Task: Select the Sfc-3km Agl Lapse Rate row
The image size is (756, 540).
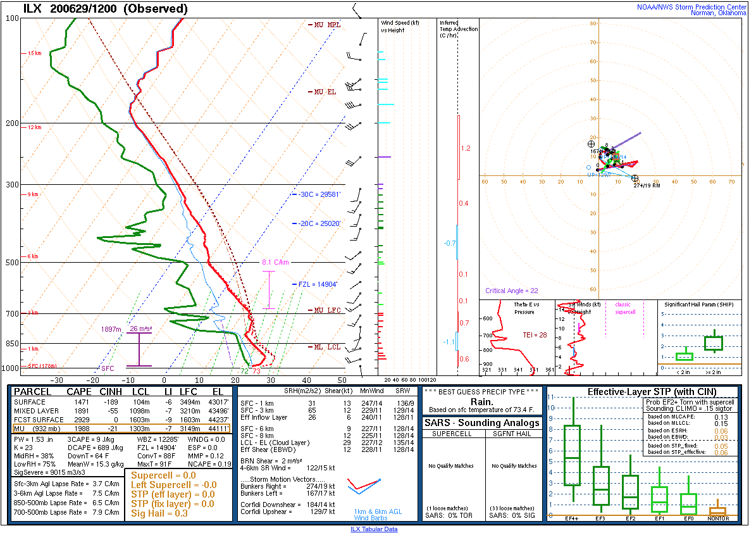Action: 66,484
